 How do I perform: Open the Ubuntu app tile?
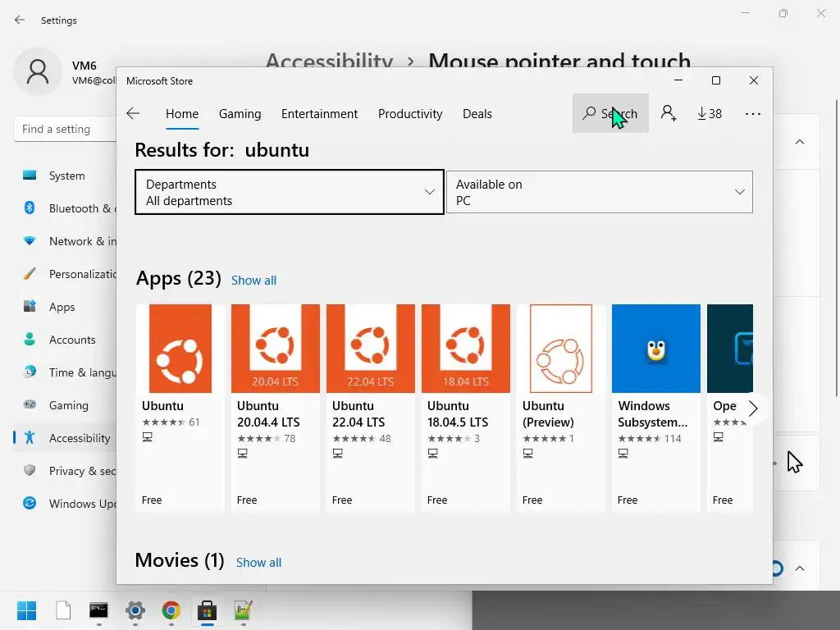click(x=180, y=408)
